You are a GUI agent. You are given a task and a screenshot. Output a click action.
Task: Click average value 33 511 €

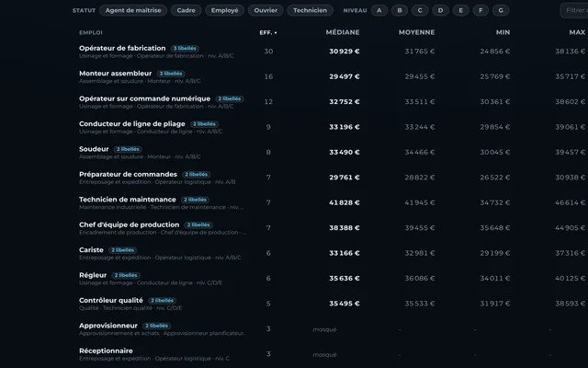pos(420,102)
